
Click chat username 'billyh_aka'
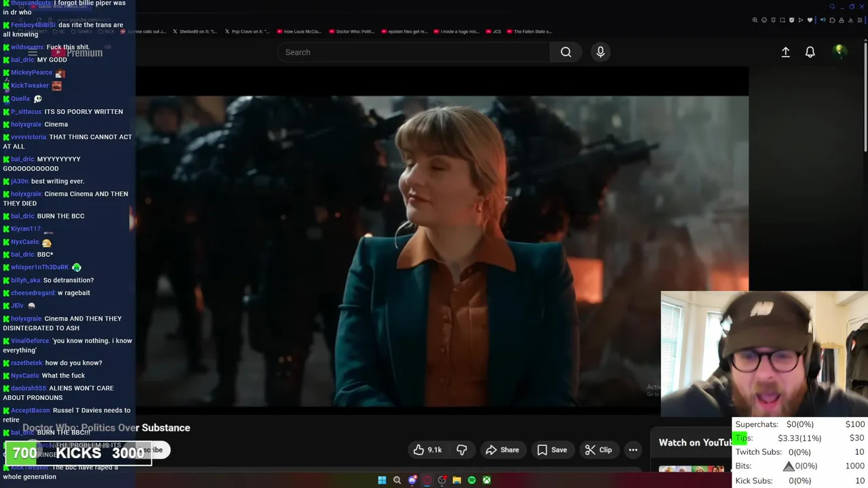pos(26,280)
